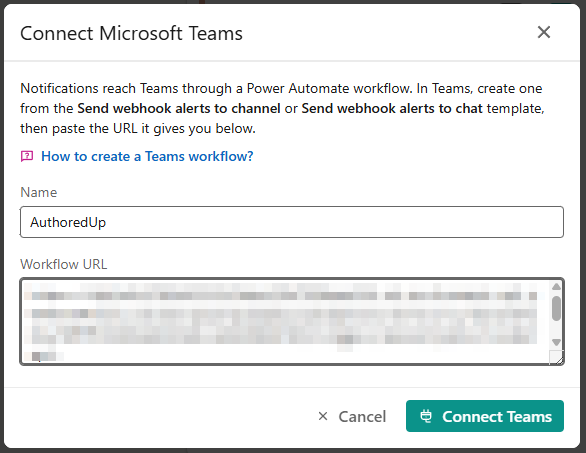Focus the Name field containing AuthoredUp
Screen dimensions: 586x453
(x=292, y=222)
